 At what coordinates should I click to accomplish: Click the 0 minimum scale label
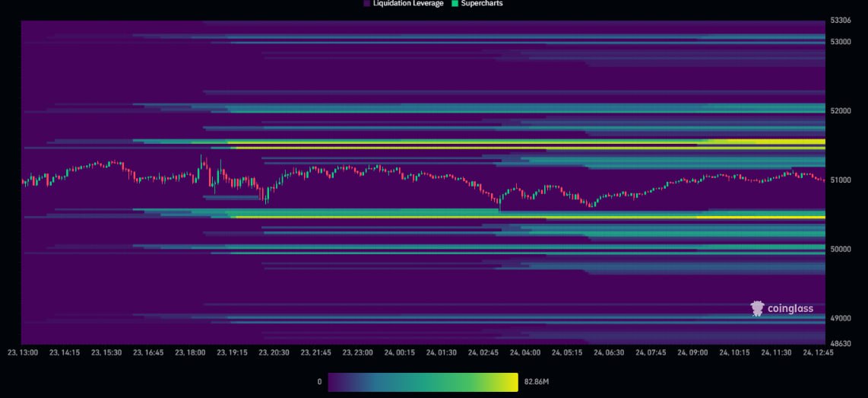point(319,382)
